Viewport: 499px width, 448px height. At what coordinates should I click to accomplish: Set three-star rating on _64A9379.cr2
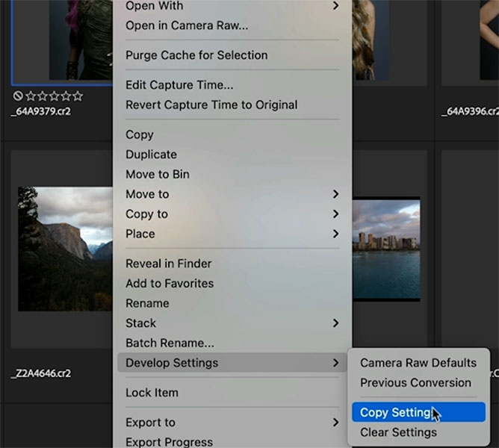[55, 96]
